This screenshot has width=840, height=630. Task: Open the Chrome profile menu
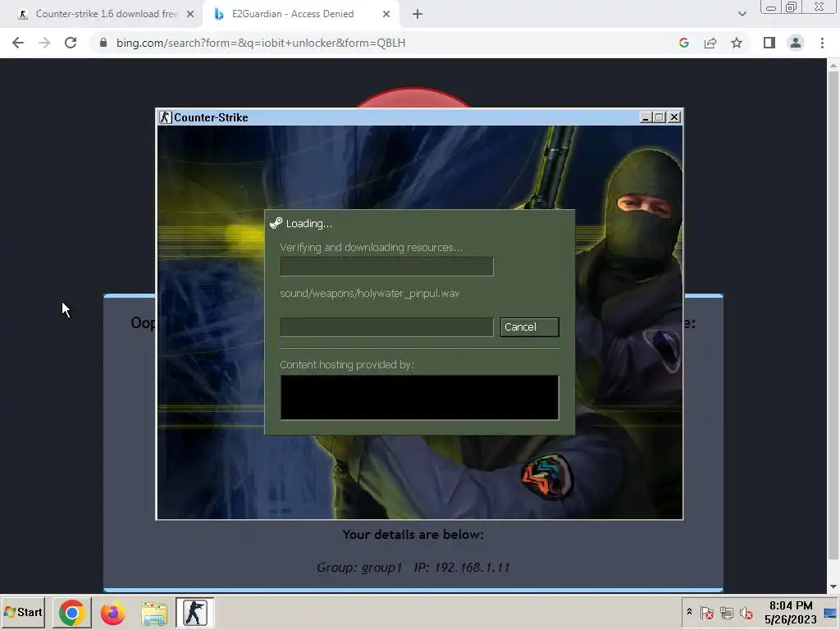pos(796,43)
